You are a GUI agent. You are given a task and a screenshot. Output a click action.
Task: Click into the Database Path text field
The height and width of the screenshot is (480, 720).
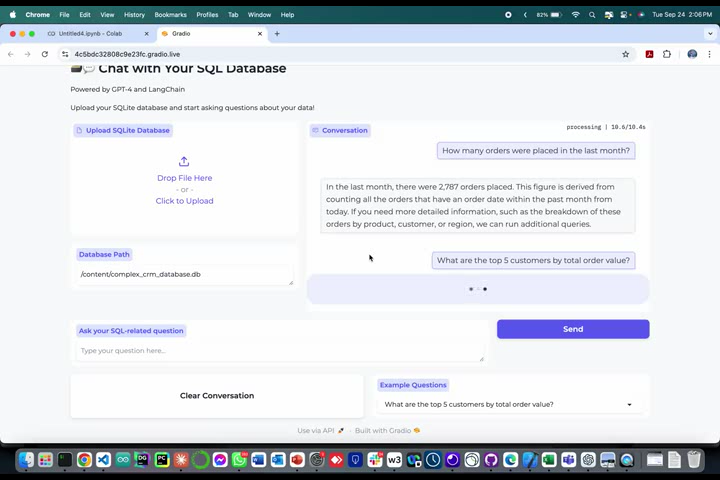[184, 274]
